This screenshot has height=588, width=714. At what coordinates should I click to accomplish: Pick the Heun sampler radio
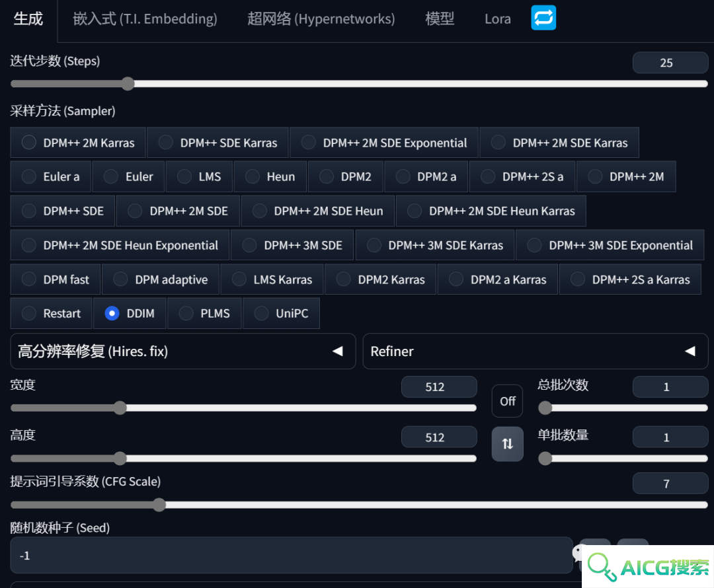(270, 176)
